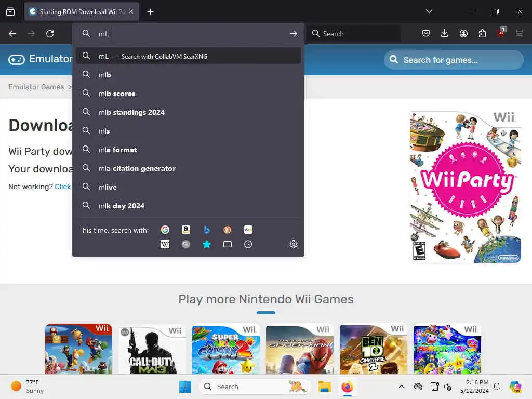Open the clock showing 2:16 PM

[x=474, y=387]
